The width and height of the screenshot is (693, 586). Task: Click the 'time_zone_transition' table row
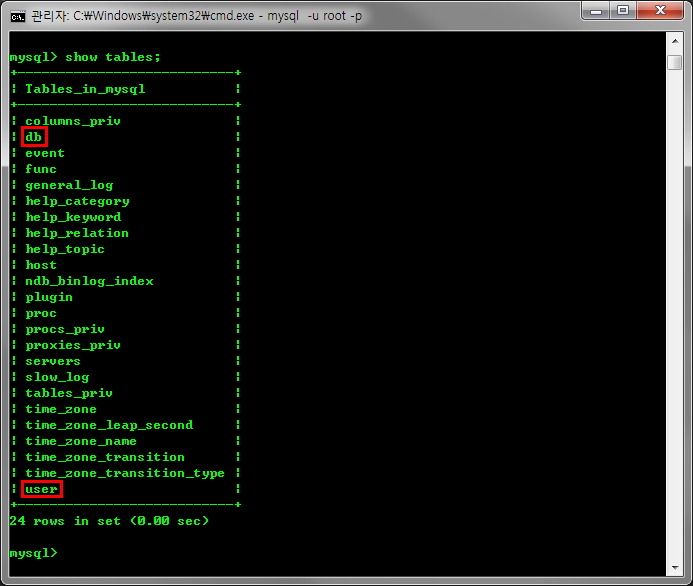point(126,457)
